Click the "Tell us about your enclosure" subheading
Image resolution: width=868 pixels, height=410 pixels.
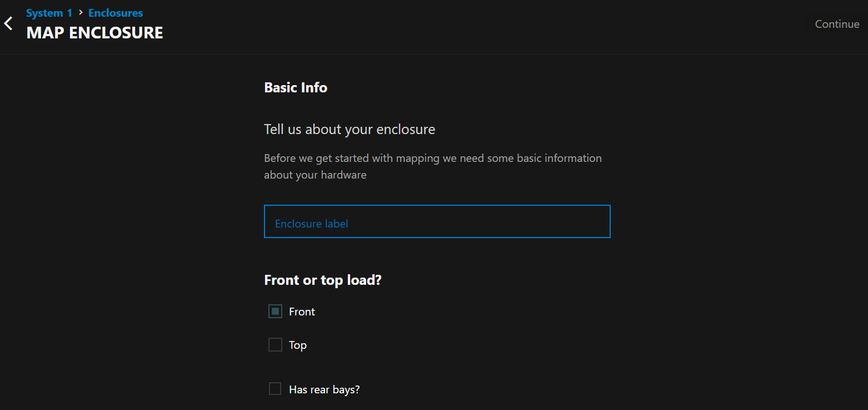[x=350, y=130]
